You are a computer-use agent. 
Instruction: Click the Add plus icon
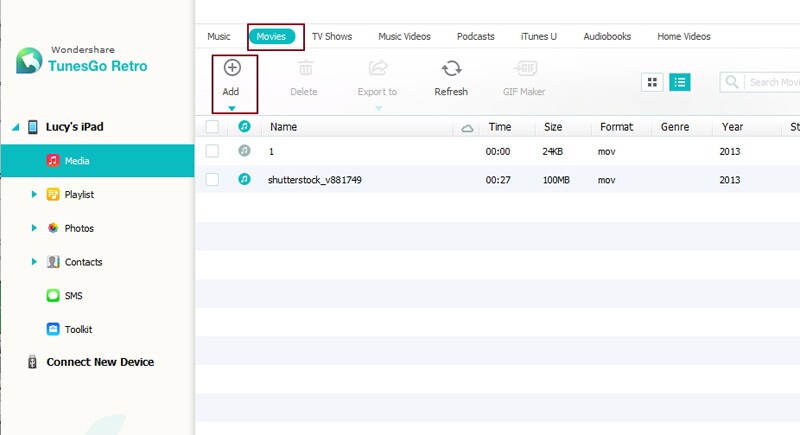232,68
